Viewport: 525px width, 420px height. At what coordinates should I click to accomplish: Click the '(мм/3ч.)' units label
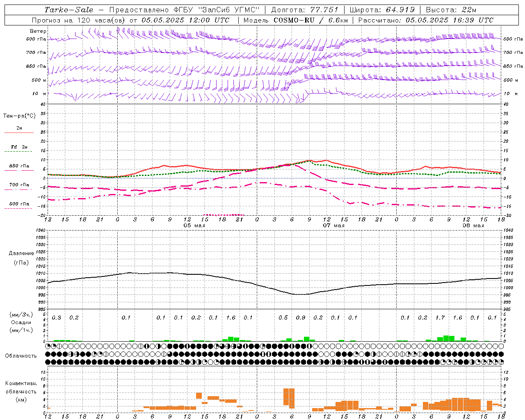pos(21,315)
